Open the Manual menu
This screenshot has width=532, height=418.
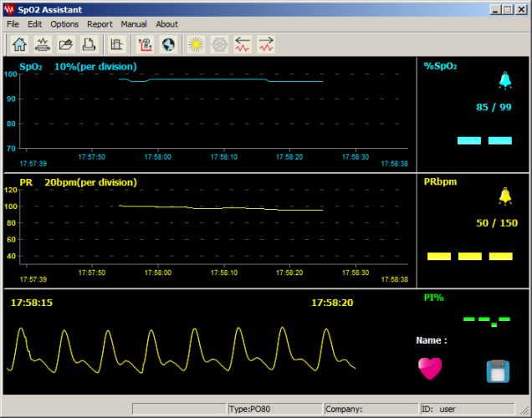pyautogui.click(x=134, y=24)
